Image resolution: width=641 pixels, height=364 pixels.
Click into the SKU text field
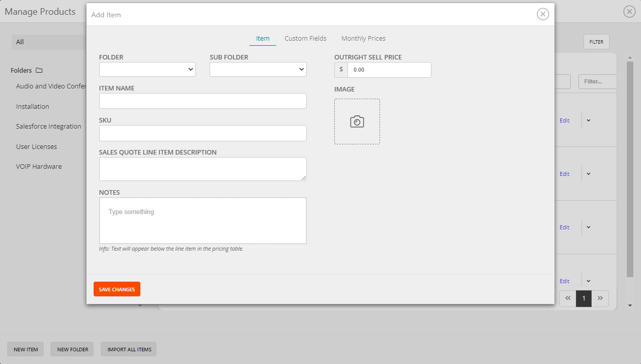202,133
